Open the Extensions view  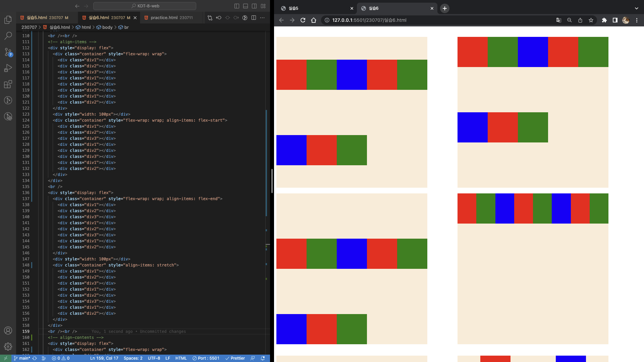pyautogui.click(x=8, y=84)
